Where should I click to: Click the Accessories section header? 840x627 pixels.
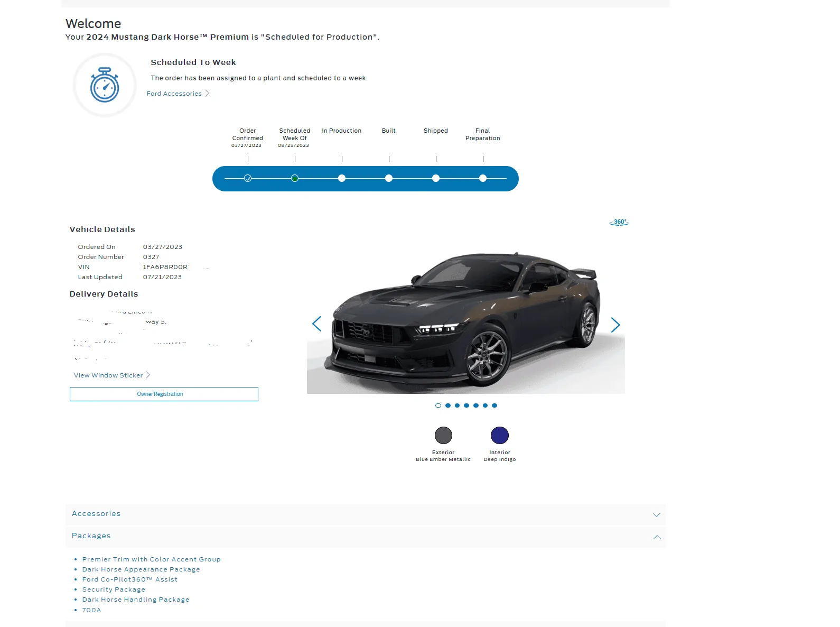(366, 514)
